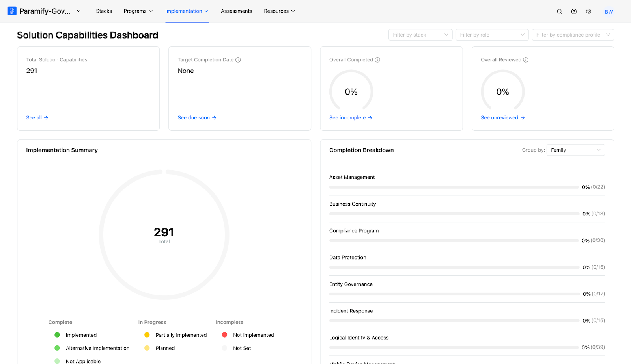The width and height of the screenshot is (631, 364).
Task: Click the Total Solution Capabilities 291 value
Action: (x=32, y=71)
